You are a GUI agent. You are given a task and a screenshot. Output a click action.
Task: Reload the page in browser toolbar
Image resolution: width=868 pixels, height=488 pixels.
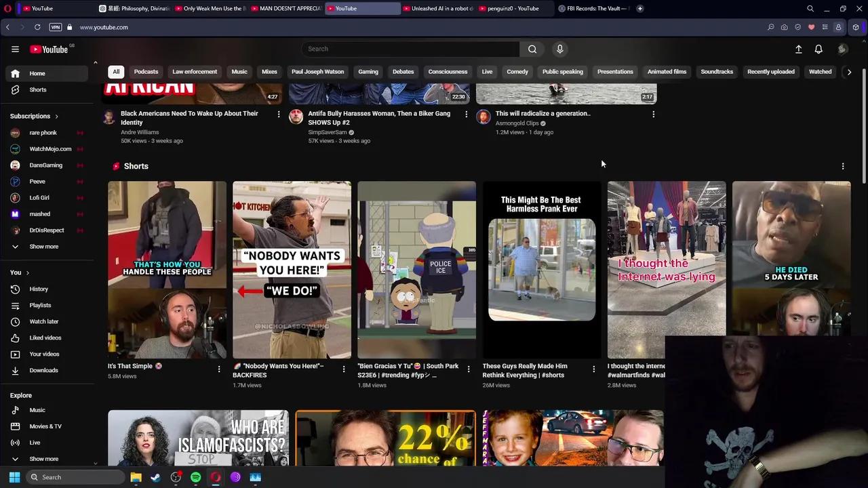click(x=37, y=27)
